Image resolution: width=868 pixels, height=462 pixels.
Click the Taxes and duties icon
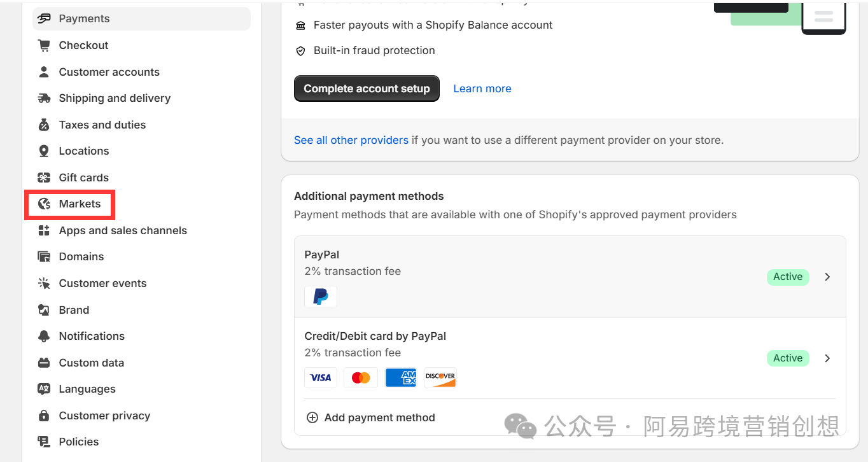coord(44,125)
